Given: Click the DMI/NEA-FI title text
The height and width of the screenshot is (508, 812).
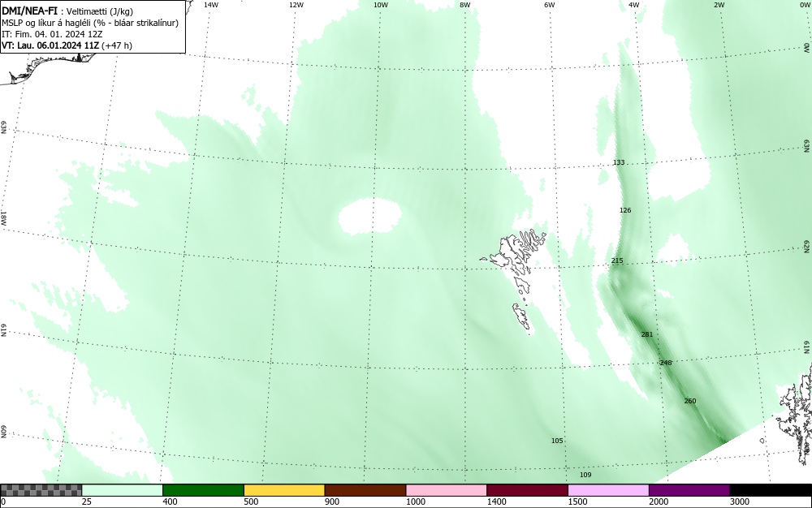Looking at the screenshot, I should click(30, 11).
